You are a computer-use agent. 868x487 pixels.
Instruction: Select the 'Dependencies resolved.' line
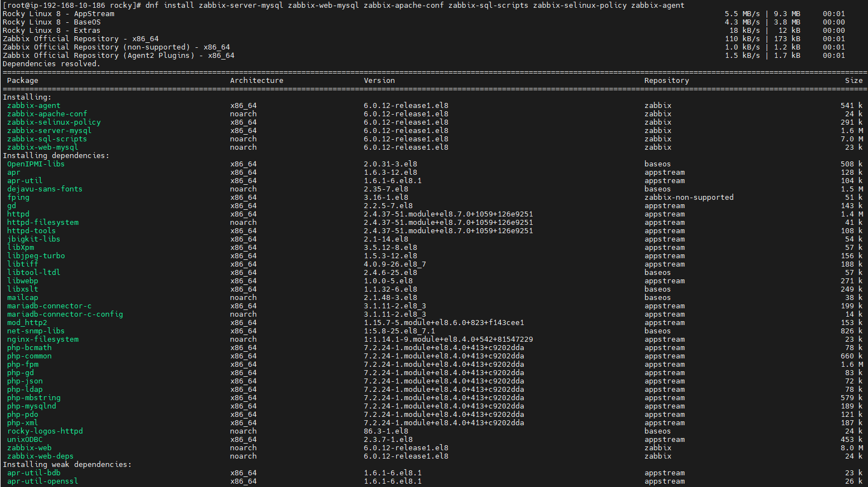click(x=51, y=63)
